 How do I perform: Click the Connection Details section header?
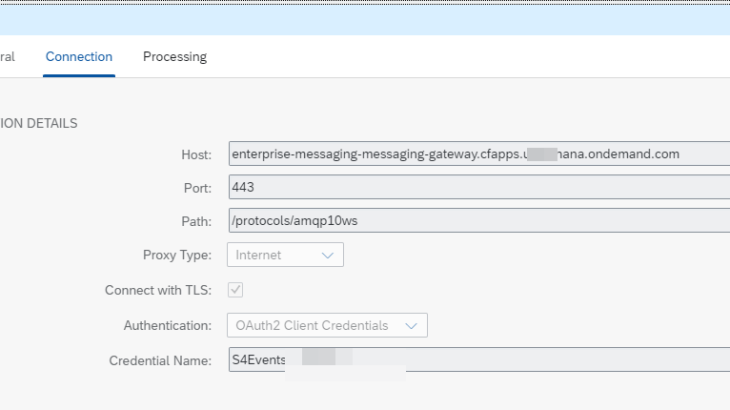(x=39, y=123)
